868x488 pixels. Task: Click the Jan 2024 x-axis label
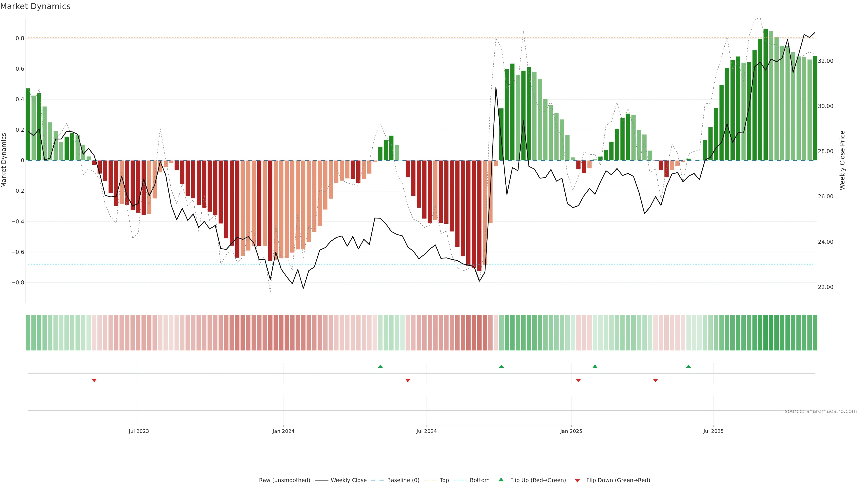pyautogui.click(x=283, y=431)
